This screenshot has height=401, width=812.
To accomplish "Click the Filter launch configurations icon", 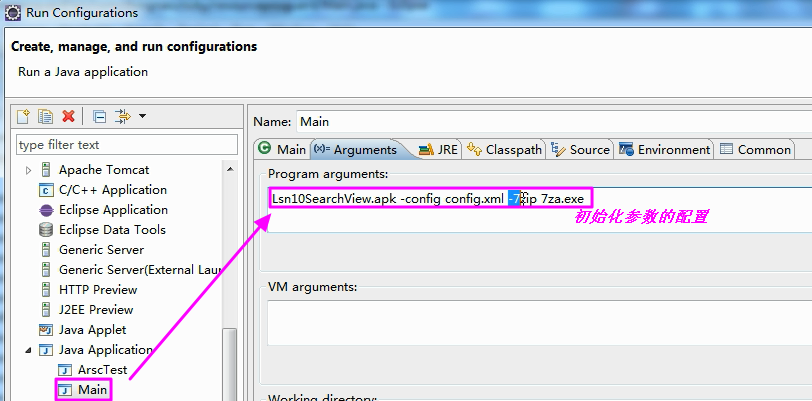I will tap(123, 116).
